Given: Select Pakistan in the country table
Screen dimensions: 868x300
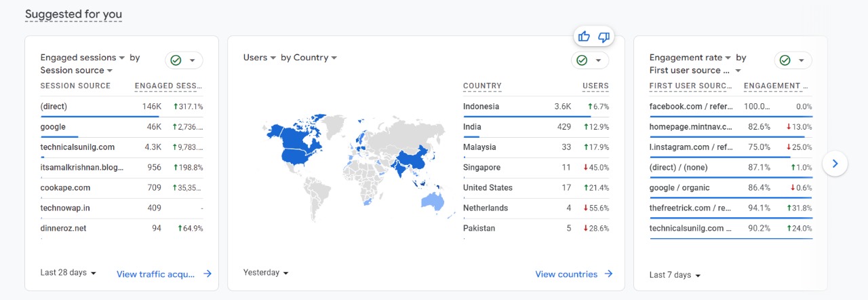Looking at the screenshot, I should point(536,229).
